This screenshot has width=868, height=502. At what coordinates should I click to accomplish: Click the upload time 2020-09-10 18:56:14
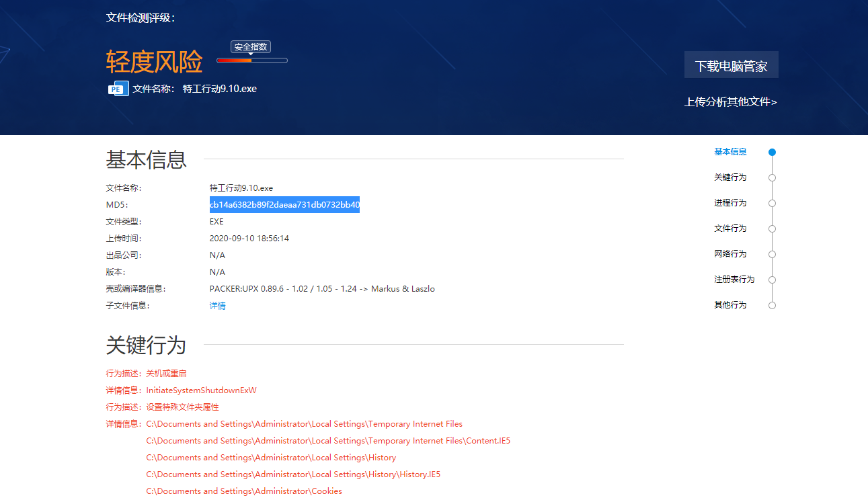pyautogui.click(x=249, y=239)
